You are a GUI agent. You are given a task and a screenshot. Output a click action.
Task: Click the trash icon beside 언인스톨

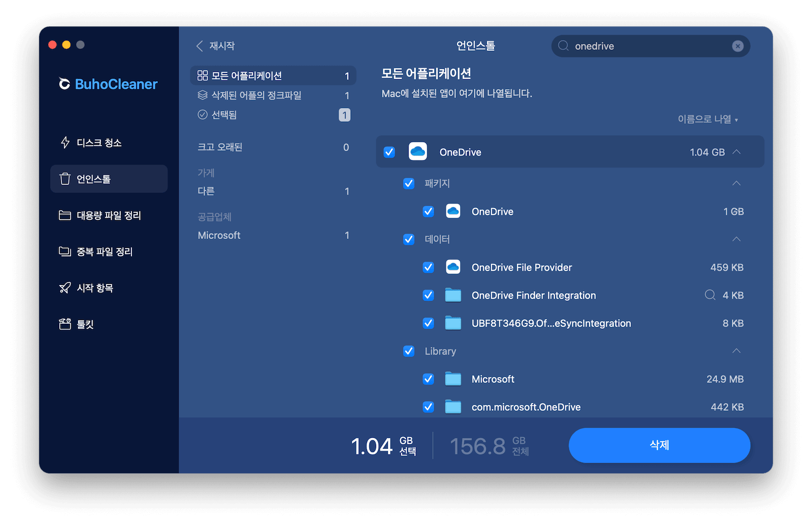coord(65,179)
